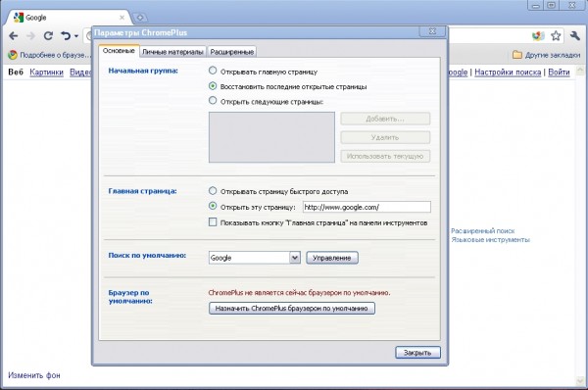The height and width of the screenshot is (390, 588).
Task: Select 'Открыть эту страницу' radio option
Action: click(213, 206)
